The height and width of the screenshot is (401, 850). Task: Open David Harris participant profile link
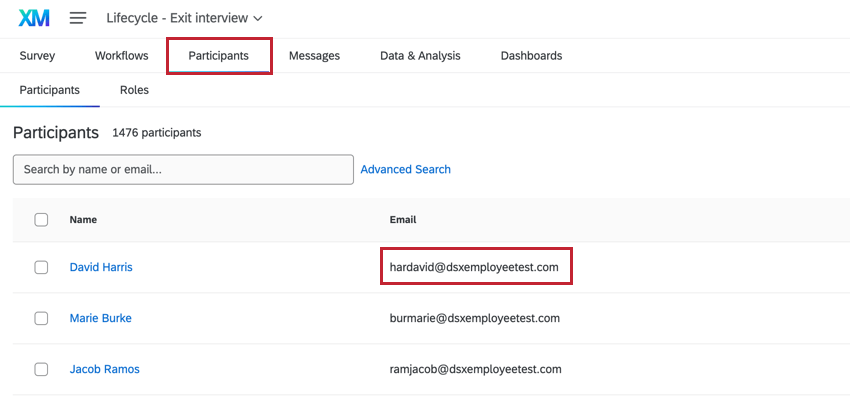[x=101, y=267]
